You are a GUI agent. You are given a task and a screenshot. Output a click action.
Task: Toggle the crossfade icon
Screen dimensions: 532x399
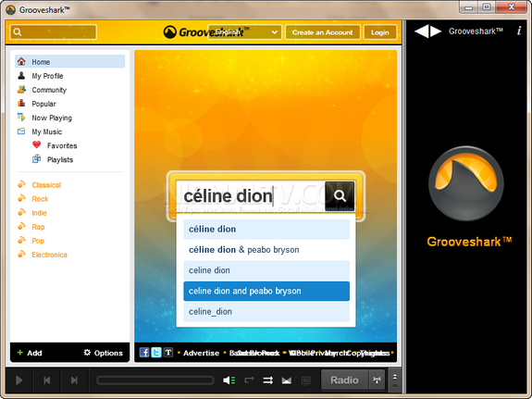287,380
